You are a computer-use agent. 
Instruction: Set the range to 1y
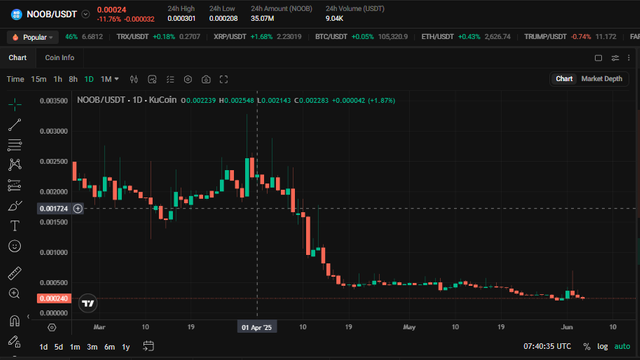point(126,347)
